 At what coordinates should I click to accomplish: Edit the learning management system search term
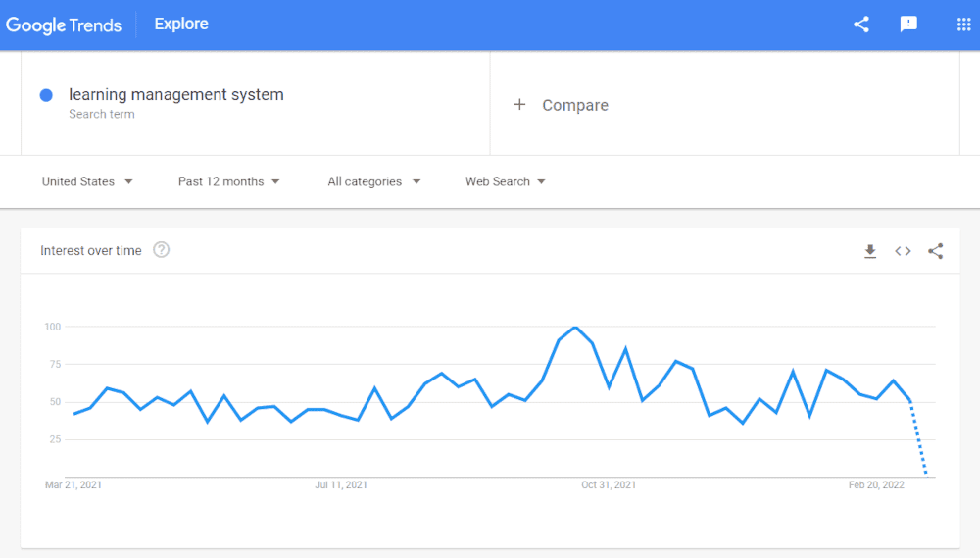pyautogui.click(x=176, y=94)
